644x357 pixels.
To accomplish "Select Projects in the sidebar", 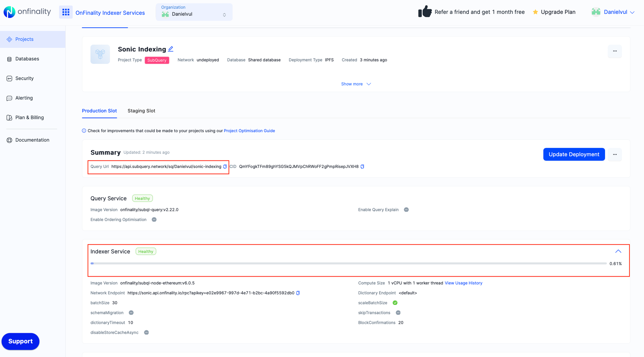I will coord(24,39).
